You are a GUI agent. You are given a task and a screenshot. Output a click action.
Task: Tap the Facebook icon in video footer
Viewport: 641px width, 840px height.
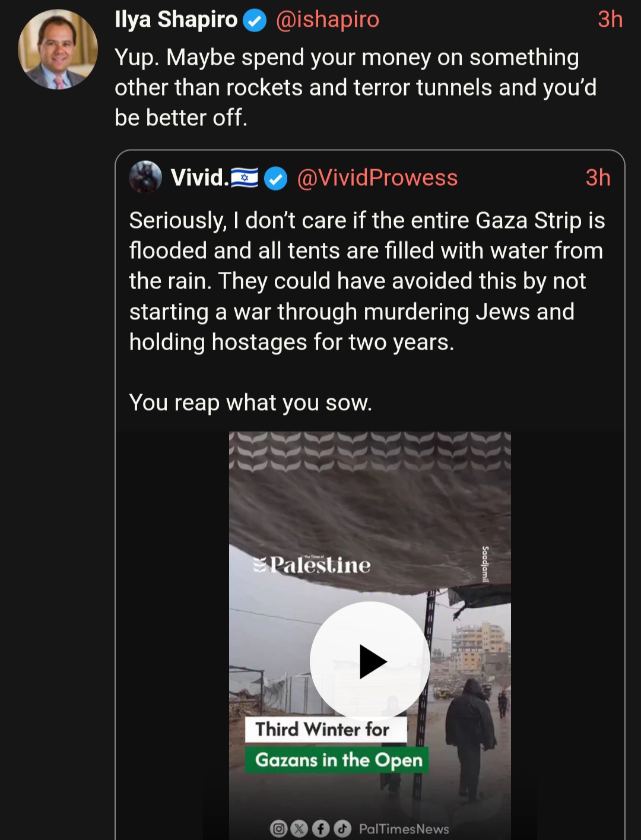(x=320, y=829)
